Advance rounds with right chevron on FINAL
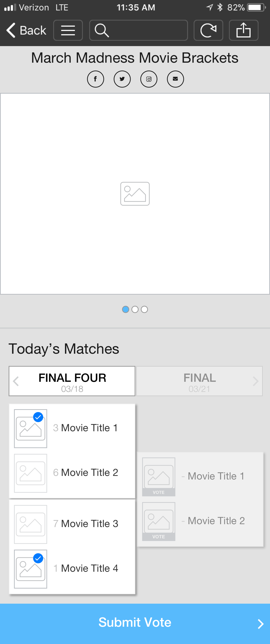 point(255,381)
